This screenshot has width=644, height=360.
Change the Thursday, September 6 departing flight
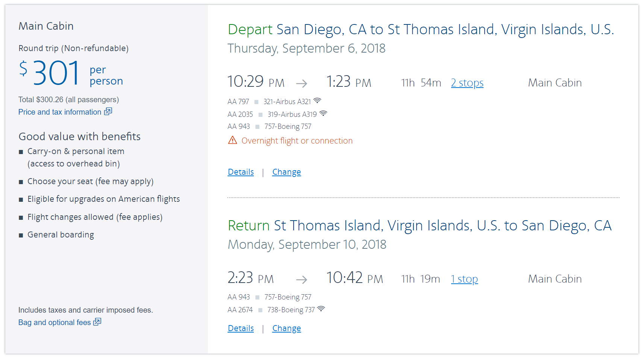click(286, 172)
